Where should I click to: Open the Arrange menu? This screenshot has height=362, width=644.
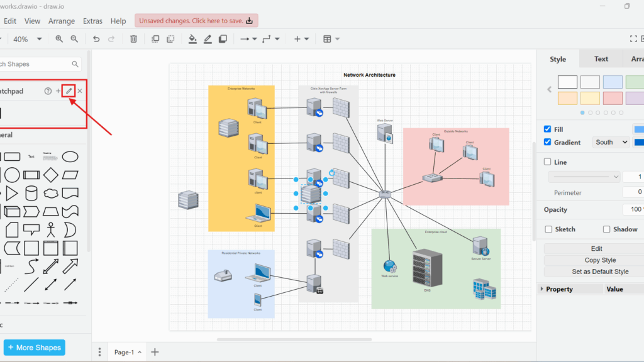click(x=62, y=21)
